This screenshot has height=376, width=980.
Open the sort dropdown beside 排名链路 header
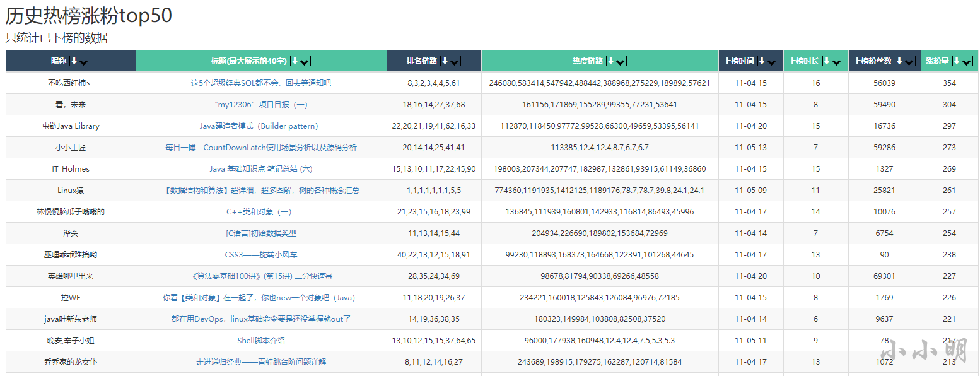(x=450, y=61)
